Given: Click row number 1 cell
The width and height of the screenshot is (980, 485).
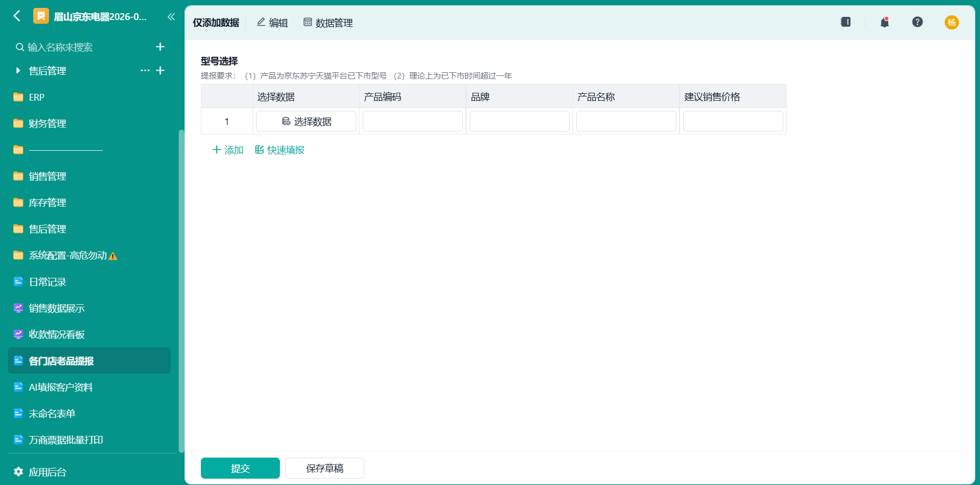Looking at the screenshot, I should coord(227,121).
